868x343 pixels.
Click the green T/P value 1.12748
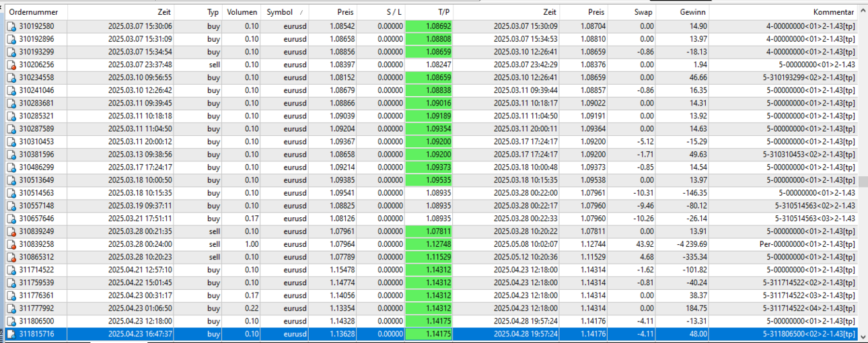(429, 243)
